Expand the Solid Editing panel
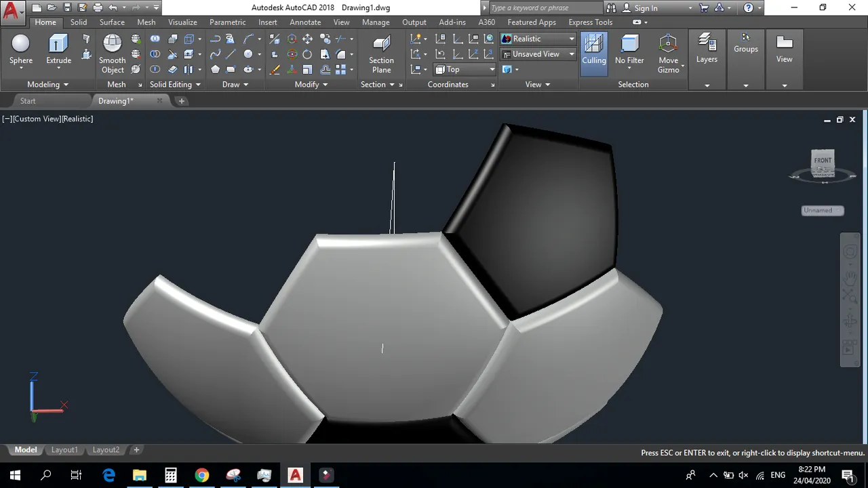The height and width of the screenshot is (488, 868). coord(175,85)
